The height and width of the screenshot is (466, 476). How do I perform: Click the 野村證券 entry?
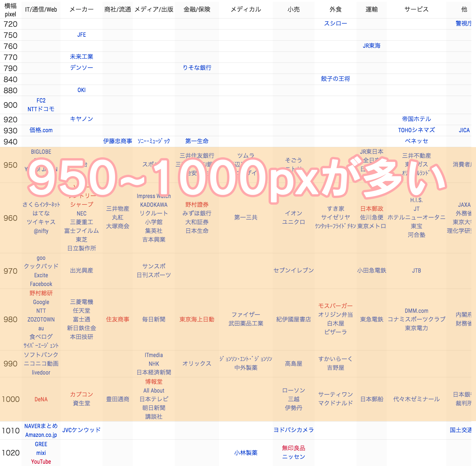[197, 205]
